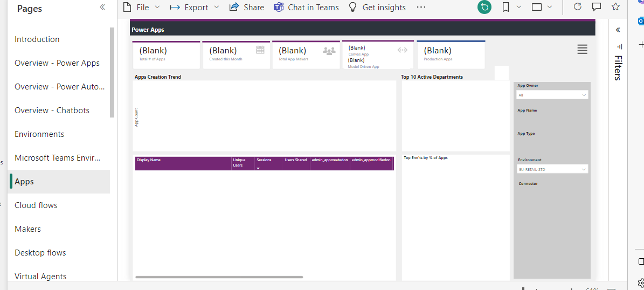Click the Apps Creation Trend title
This screenshot has width=644, height=290.
coord(158,77)
